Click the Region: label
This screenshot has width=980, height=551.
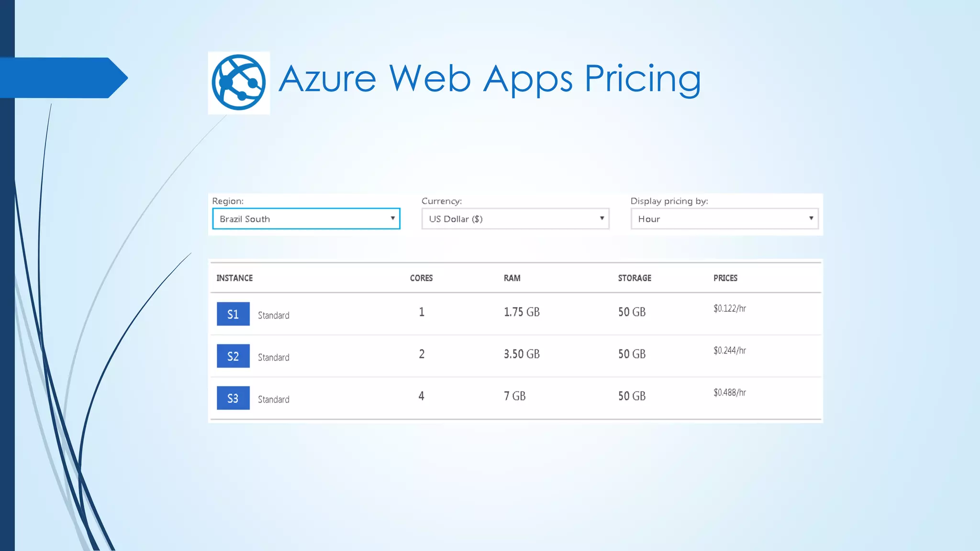tap(228, 201)
